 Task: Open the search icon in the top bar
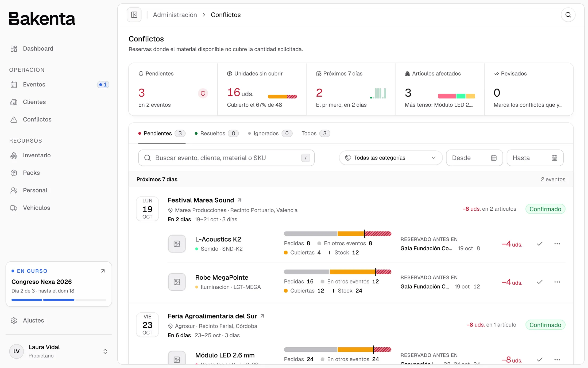coord(568,15)
